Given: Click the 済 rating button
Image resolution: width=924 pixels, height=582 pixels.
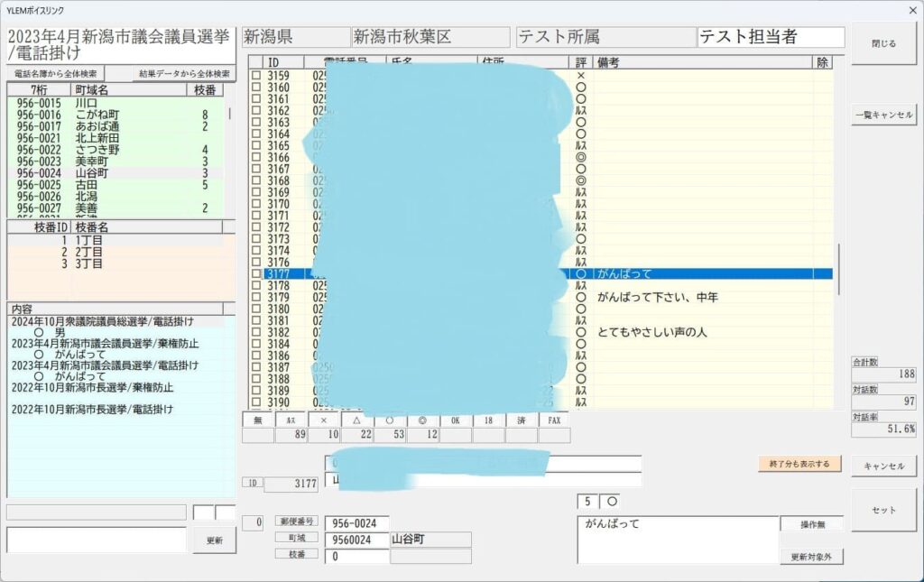Looking at the screenshot, I should tap(522, 420).
